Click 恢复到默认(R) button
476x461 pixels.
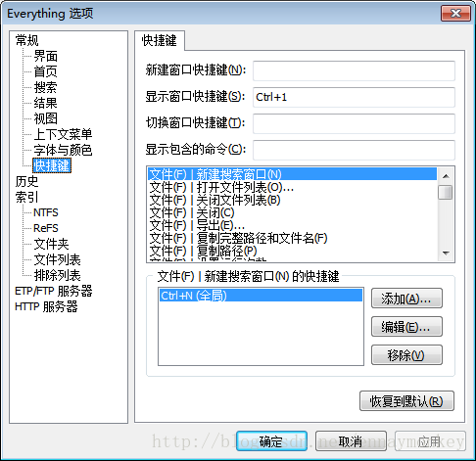406,401
